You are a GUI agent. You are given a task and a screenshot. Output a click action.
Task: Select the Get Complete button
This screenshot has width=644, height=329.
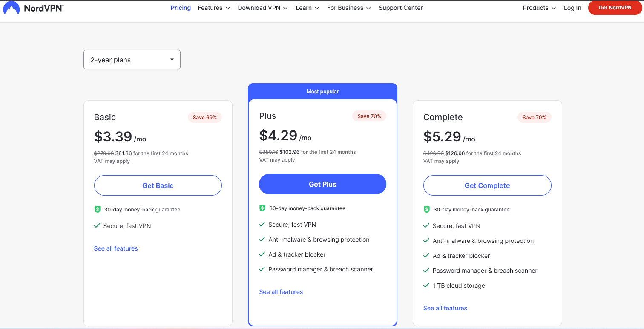point(487,185)
